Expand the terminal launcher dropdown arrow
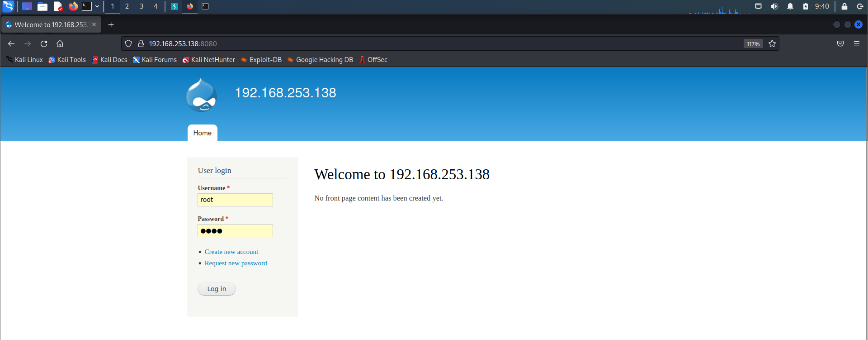 [x=97, y=6]
